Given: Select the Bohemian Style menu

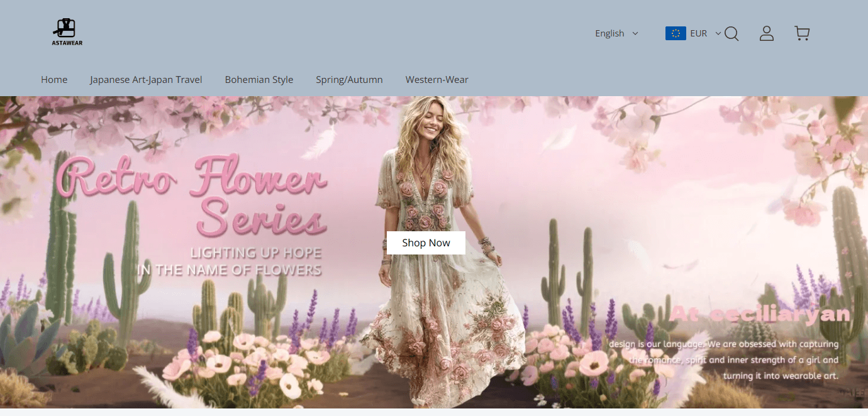Looking at the screenshot, I should point(259,79).
